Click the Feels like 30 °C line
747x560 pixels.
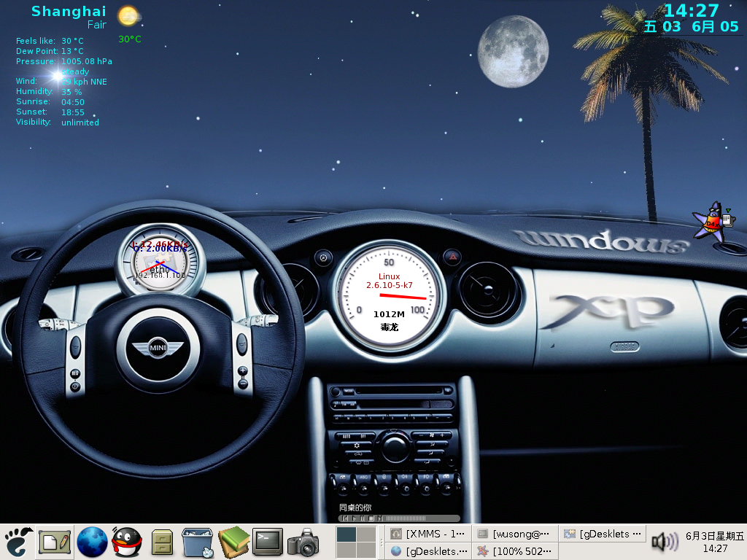[x=50, y=41]
